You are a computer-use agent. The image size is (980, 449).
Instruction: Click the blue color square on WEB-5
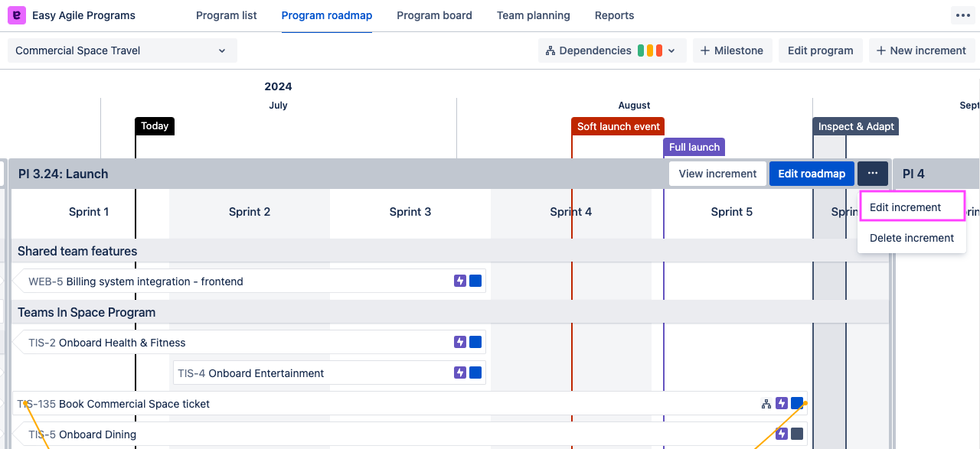tap(475, 281)
